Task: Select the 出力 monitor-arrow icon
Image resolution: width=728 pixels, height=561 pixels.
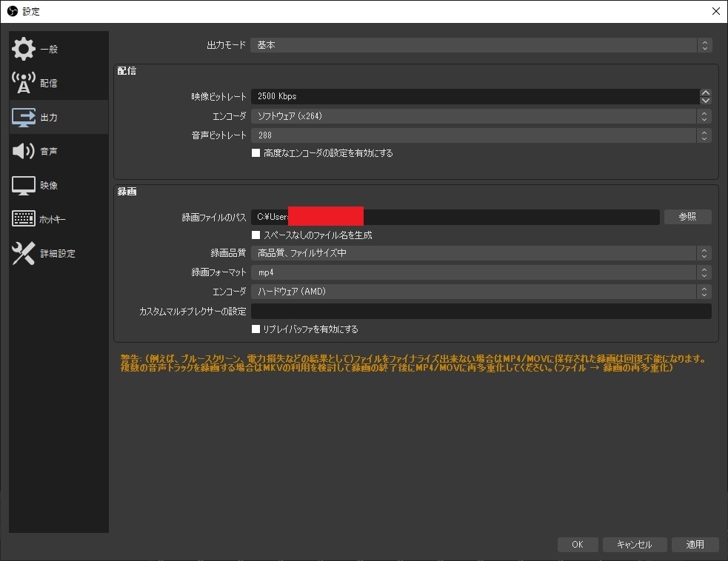Action: tap(23, 117)
